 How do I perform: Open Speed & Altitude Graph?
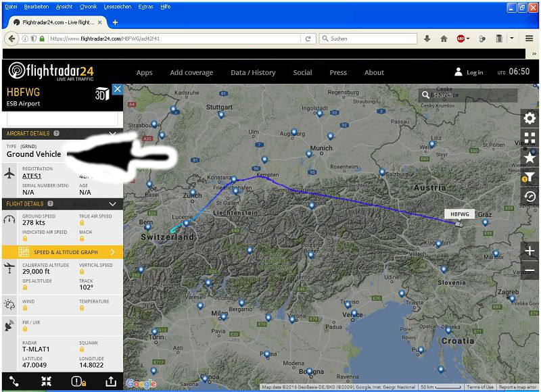coord(62,252)
